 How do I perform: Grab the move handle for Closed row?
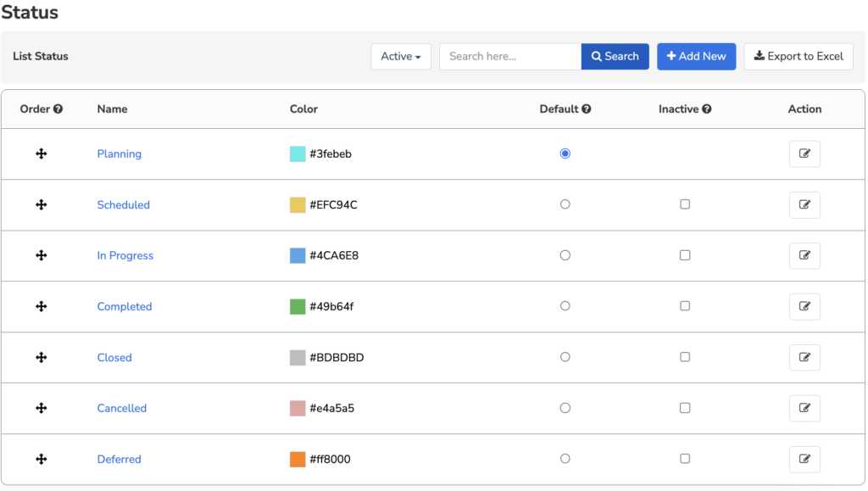(x=41, y=357)
